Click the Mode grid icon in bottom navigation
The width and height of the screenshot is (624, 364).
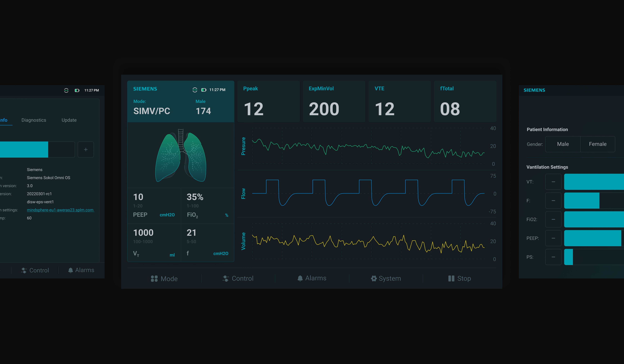pos(154,278)
